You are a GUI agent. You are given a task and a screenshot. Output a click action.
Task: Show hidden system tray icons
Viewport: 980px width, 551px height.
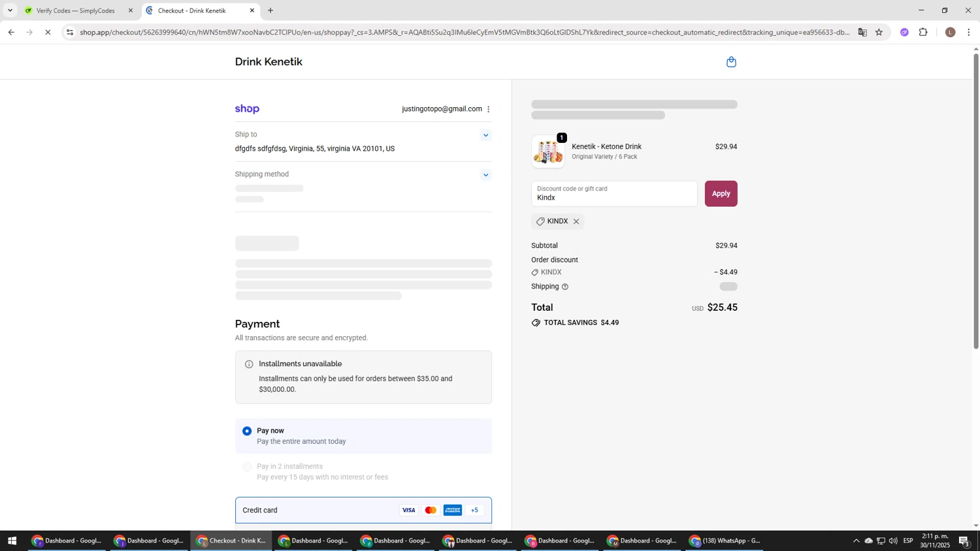click(x=856, y=541)
